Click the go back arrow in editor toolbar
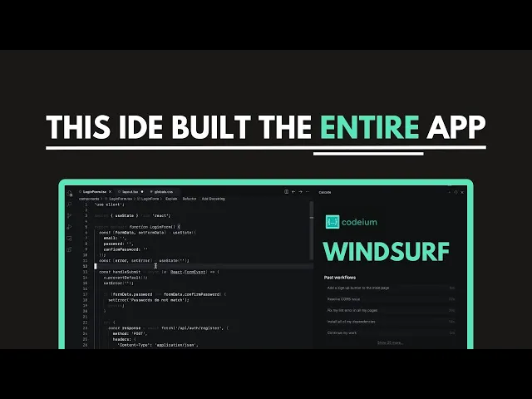532x399 pixels. pyautogui.click(x=293, y=192)
